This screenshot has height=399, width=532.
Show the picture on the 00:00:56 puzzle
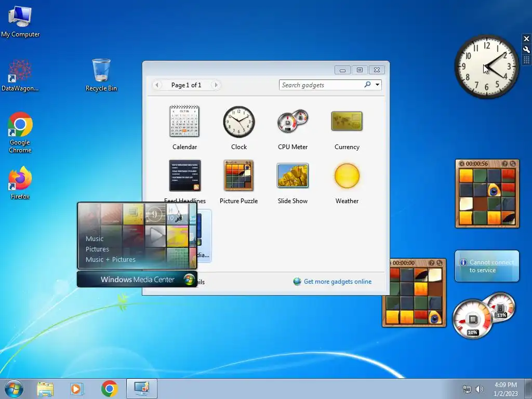click(505, 164)
